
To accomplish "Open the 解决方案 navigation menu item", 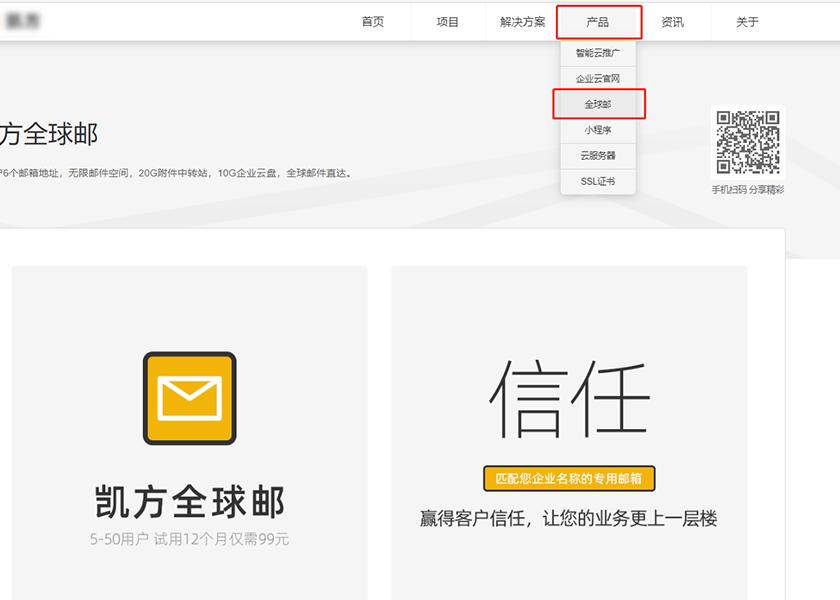I will (521, 21).
